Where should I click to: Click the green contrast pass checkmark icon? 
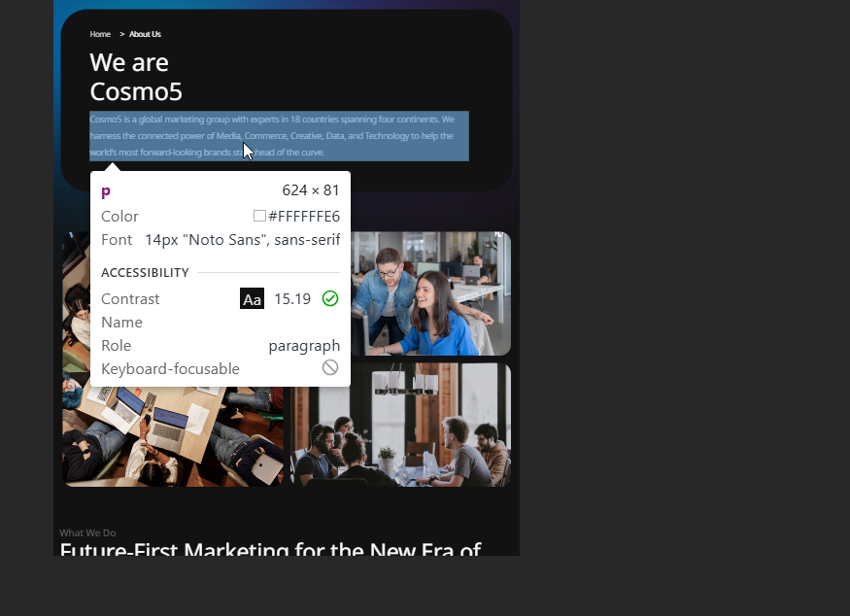coord(330,299)
